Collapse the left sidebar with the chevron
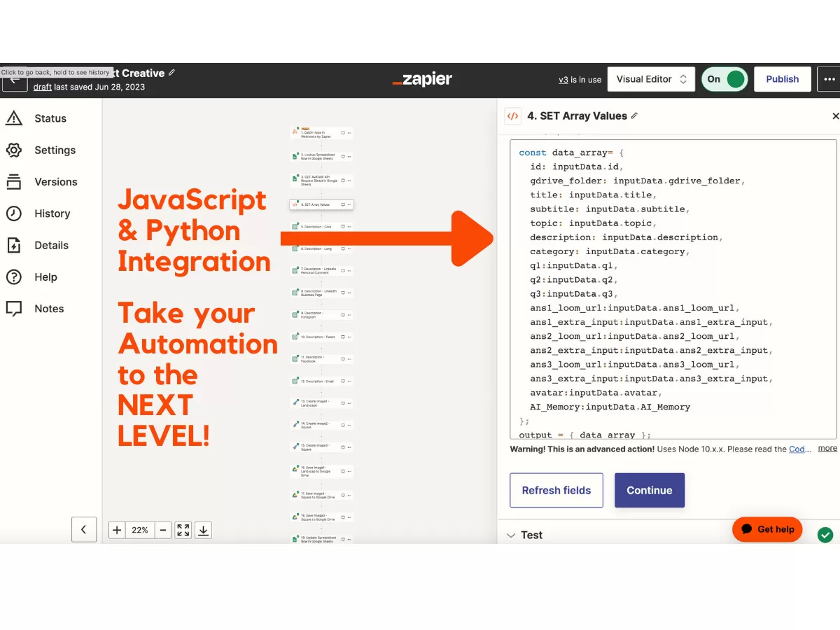840x630 pixels. point(84,530)
